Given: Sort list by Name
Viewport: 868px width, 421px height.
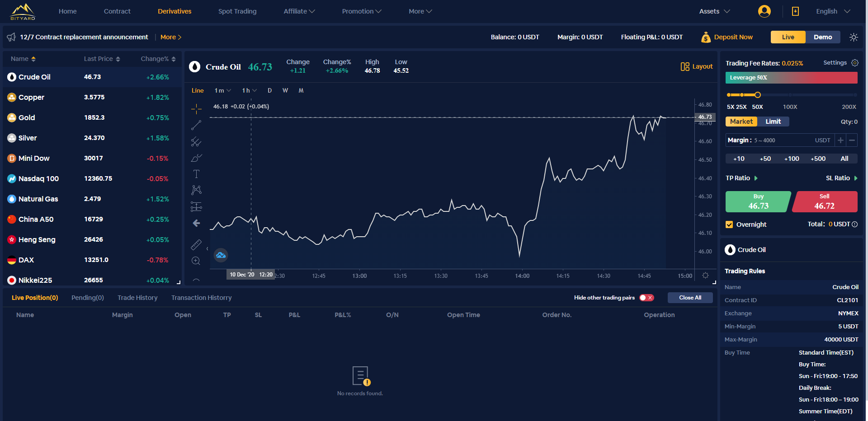Looking at the screenshot, I should tap(23, 59).
